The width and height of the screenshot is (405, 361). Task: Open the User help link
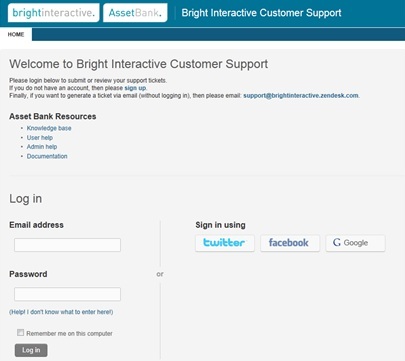[40, 138]
